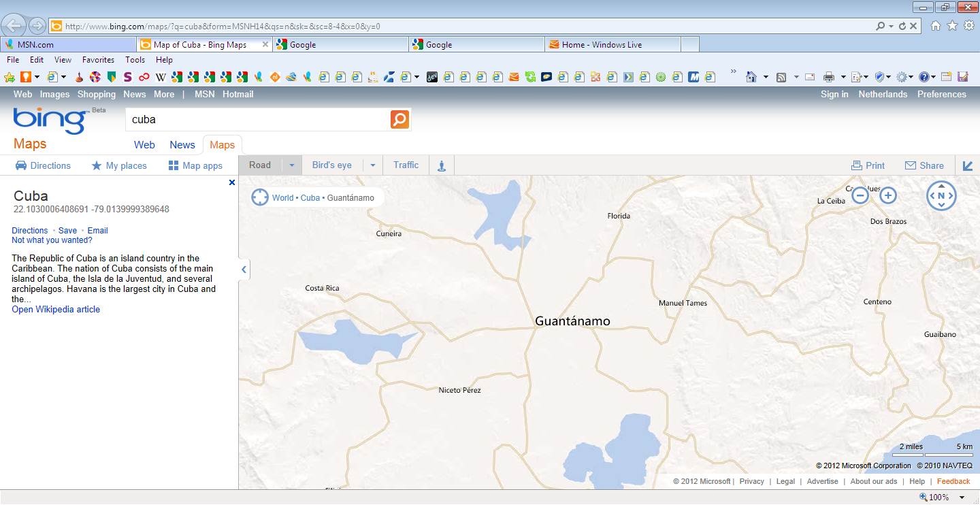The image size is (980, 505).
Task: Open Hotmail from Bing header
Action: point(238,95)
